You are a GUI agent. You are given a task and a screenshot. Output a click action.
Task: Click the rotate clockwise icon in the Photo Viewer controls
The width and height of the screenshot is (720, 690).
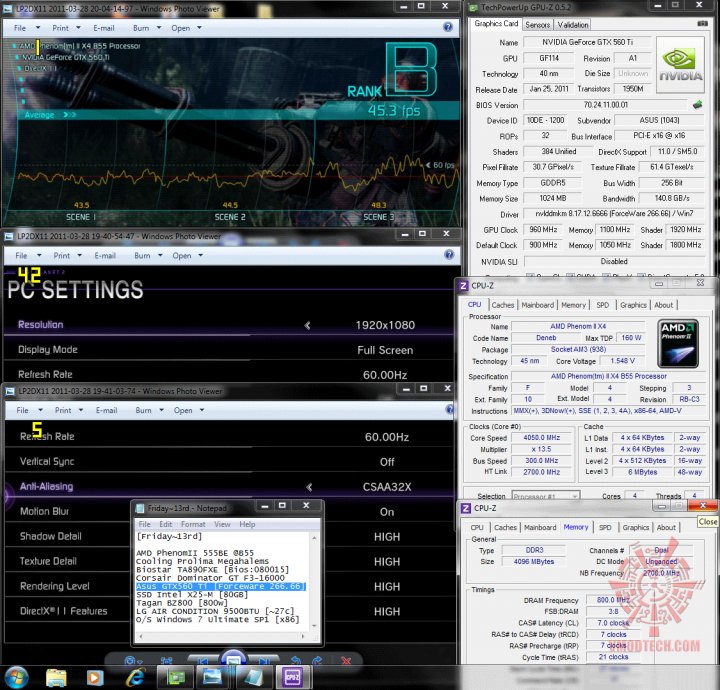coord(318,661)
